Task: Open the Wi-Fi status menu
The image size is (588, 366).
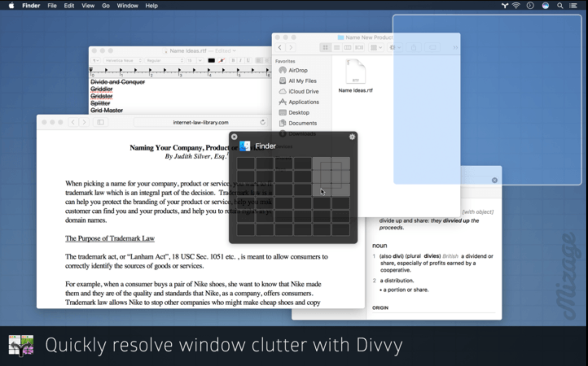Action: pos(516,5)
